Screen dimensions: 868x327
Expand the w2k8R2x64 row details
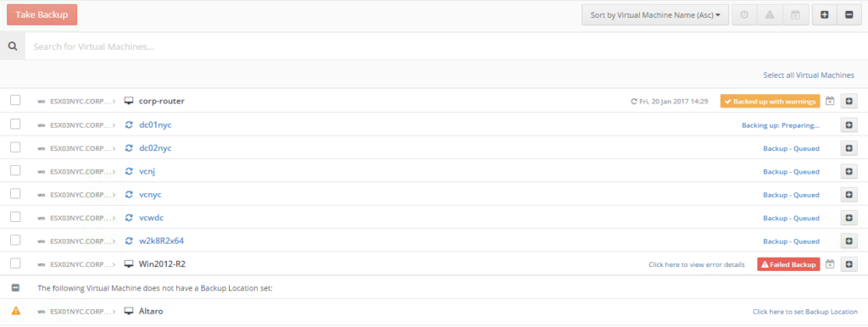849,241
